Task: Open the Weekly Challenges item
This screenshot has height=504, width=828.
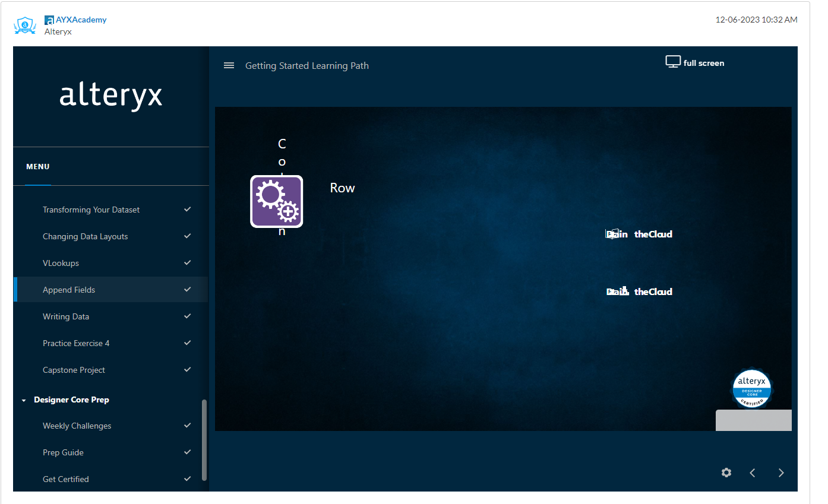Action: coord(77,426)
